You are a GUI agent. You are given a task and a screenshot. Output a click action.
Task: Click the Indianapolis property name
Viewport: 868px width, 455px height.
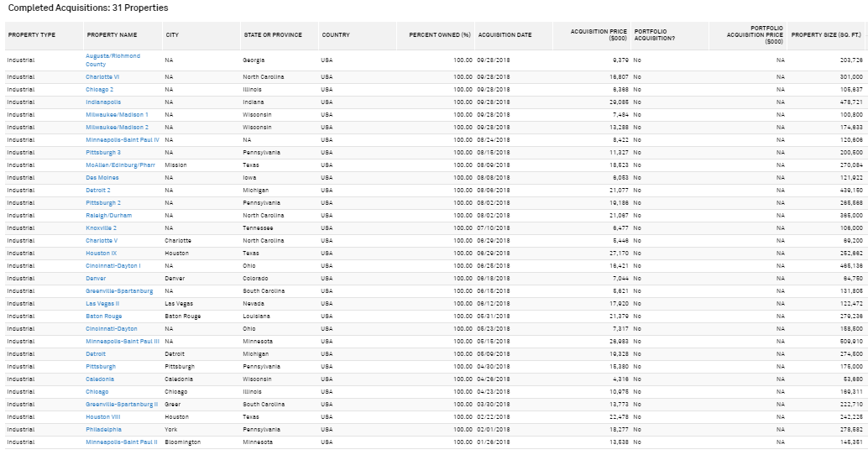point(103,102)
